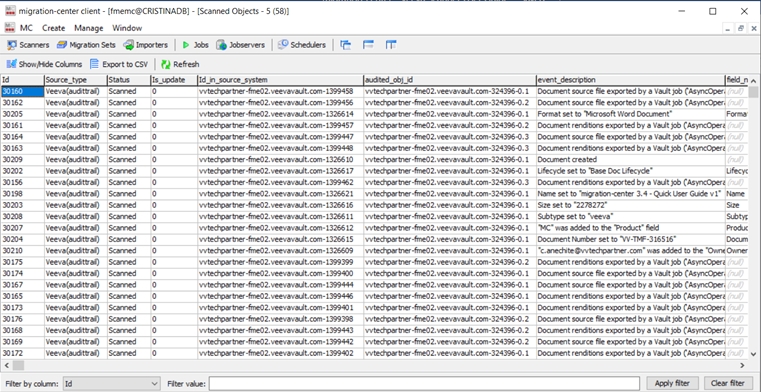Click the tile windows horizontally icon
The height and width of the screenshot is (392, 761).
(368, 45)
